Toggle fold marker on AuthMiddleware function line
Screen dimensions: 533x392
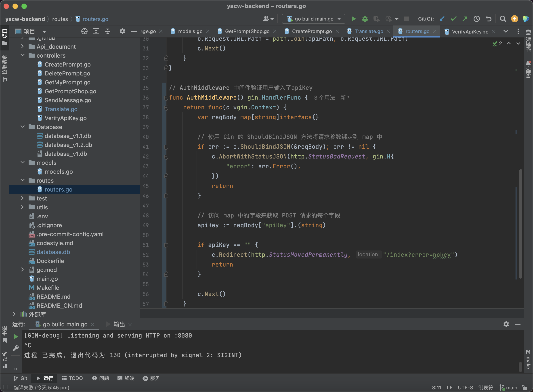(x=166, y=98)
